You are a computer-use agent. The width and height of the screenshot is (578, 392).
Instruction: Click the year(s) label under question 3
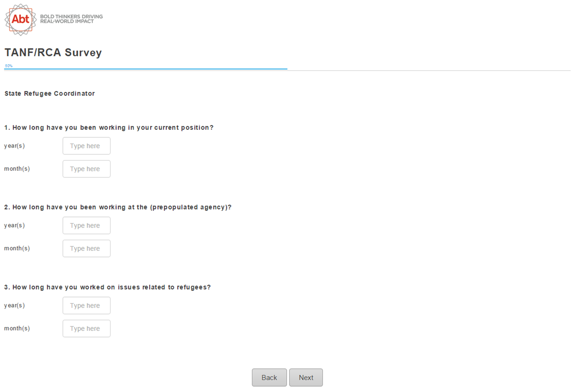[x=14, y=305]
